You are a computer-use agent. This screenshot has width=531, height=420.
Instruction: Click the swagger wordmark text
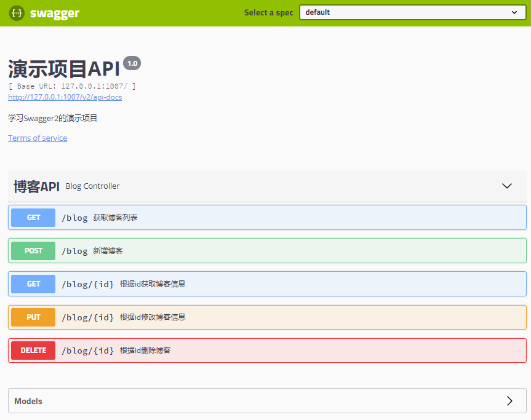[x=55, y=14]
